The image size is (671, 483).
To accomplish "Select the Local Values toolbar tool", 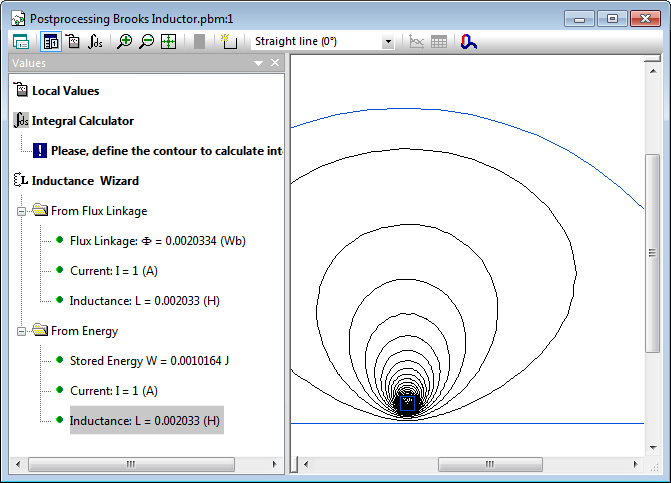I will tap(74, 41).
